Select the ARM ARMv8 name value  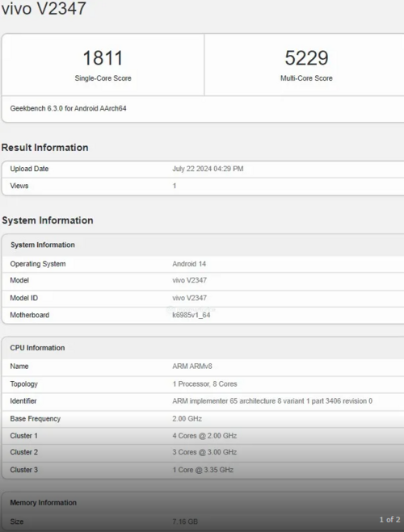[192, 366]
